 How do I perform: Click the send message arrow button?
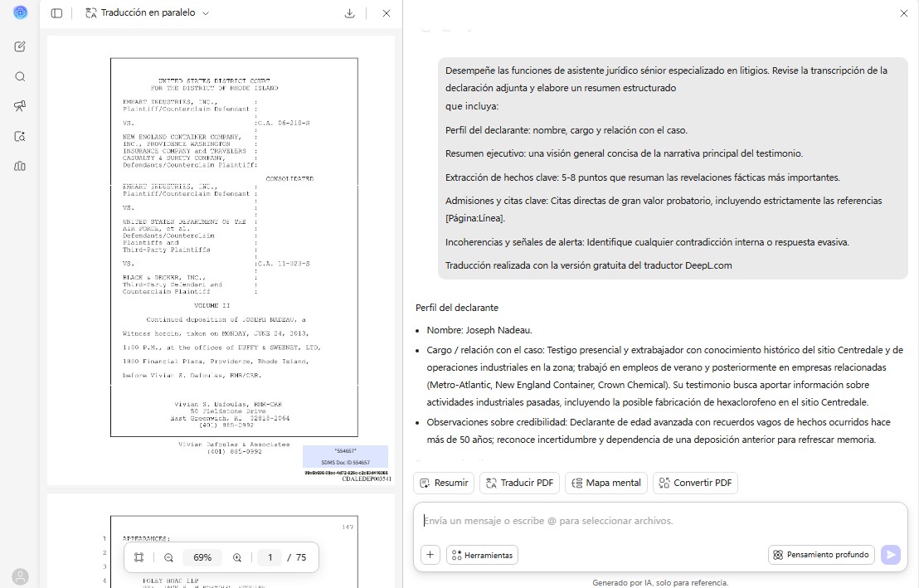click(x=890, y=555)
